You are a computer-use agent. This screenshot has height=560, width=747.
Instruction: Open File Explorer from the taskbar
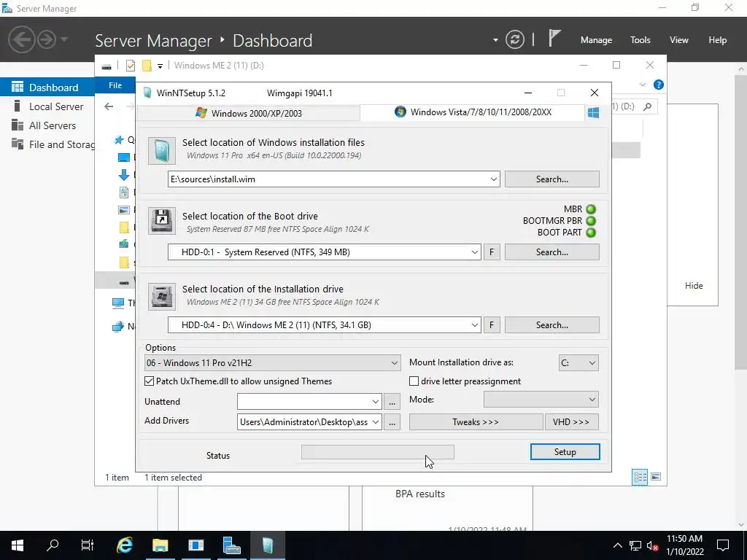click(x=160, y=545)
